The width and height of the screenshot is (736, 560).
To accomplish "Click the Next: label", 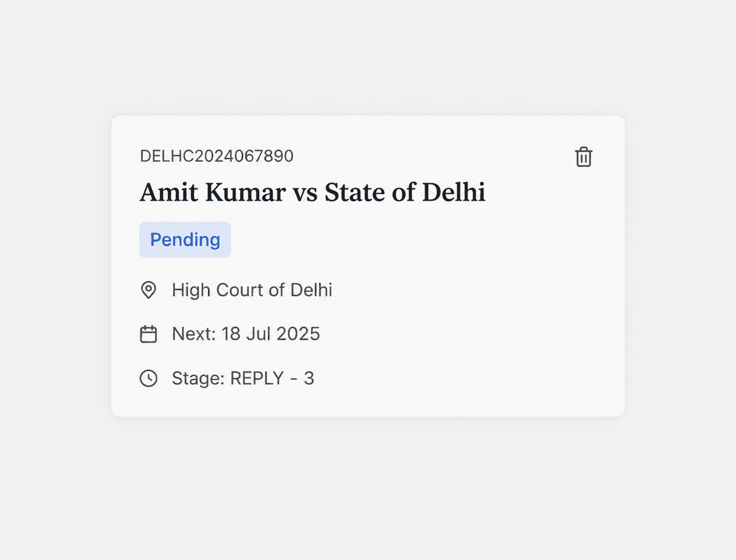I will point(194,334).
